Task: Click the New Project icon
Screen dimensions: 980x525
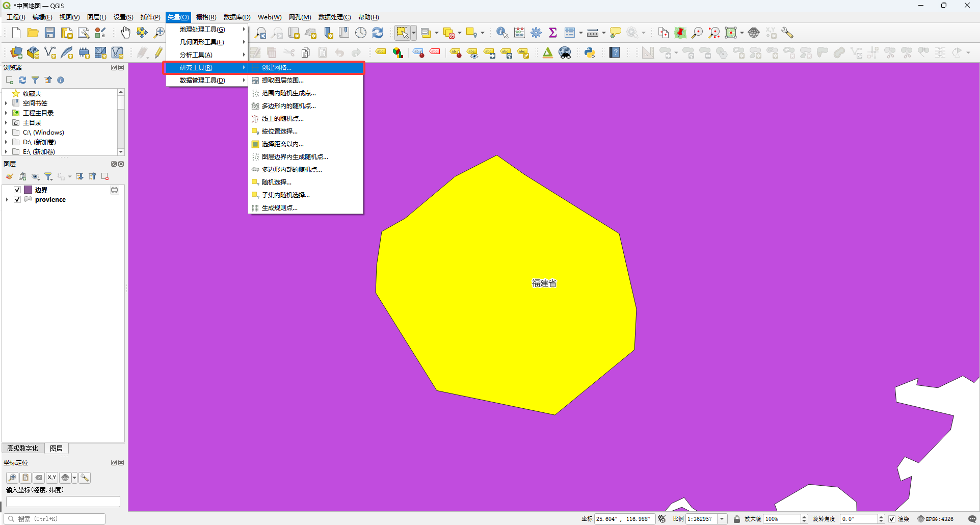Action: 16,33
